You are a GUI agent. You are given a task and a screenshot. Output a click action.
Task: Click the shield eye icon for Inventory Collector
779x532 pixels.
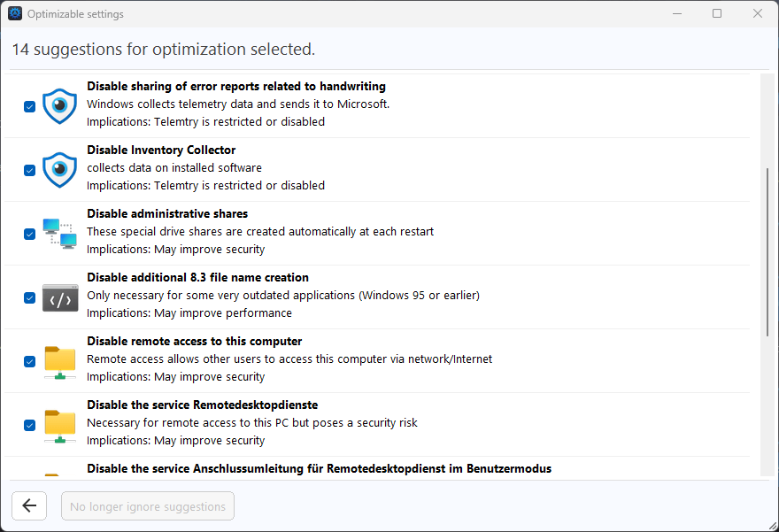coord(60,169)
